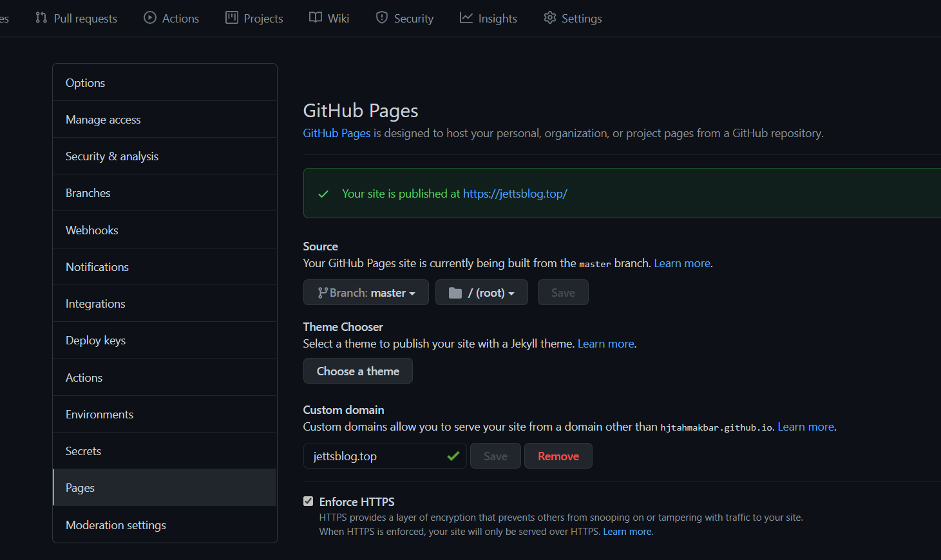
Task: Click the Security shield icon
Action: click(x=382, y=18)
